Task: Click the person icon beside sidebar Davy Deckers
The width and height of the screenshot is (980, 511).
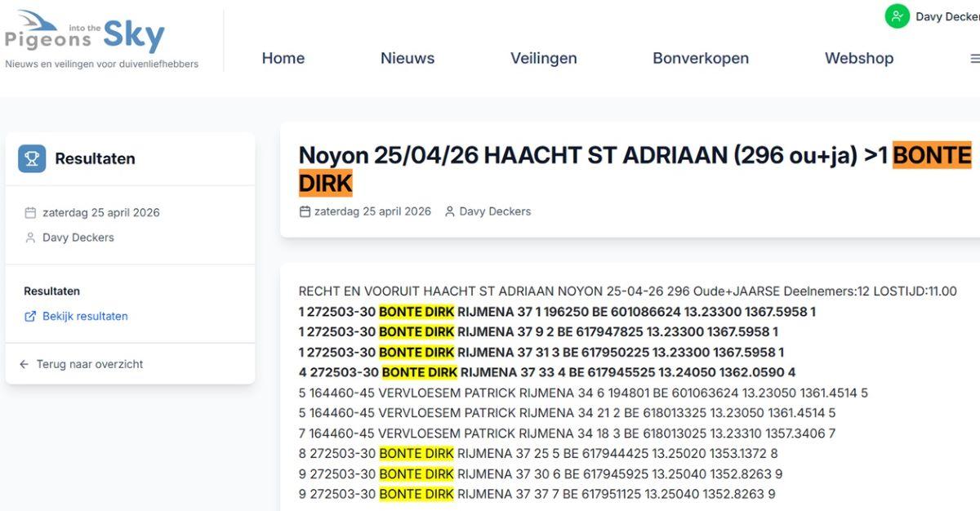Action: tap(30, 238)
